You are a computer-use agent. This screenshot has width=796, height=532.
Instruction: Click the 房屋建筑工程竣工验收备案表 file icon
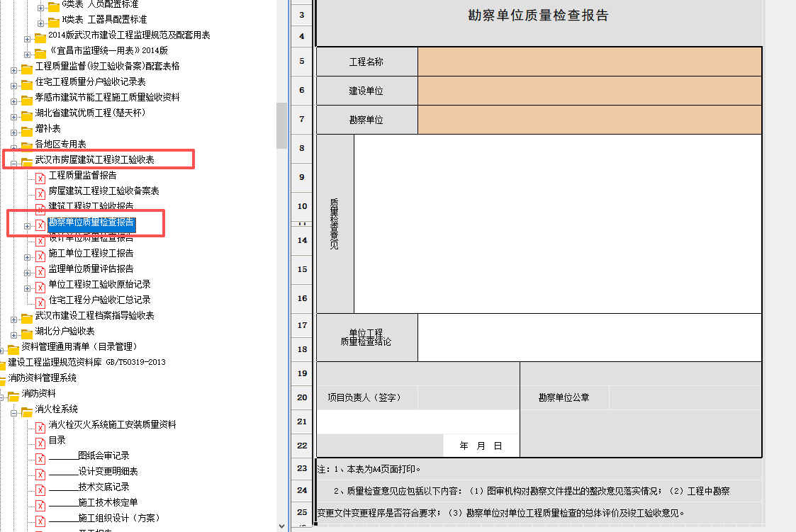(40, 191)
